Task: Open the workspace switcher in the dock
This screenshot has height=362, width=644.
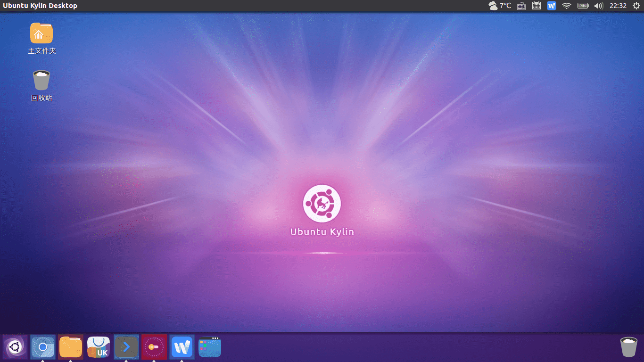Action: click(210, 347)
